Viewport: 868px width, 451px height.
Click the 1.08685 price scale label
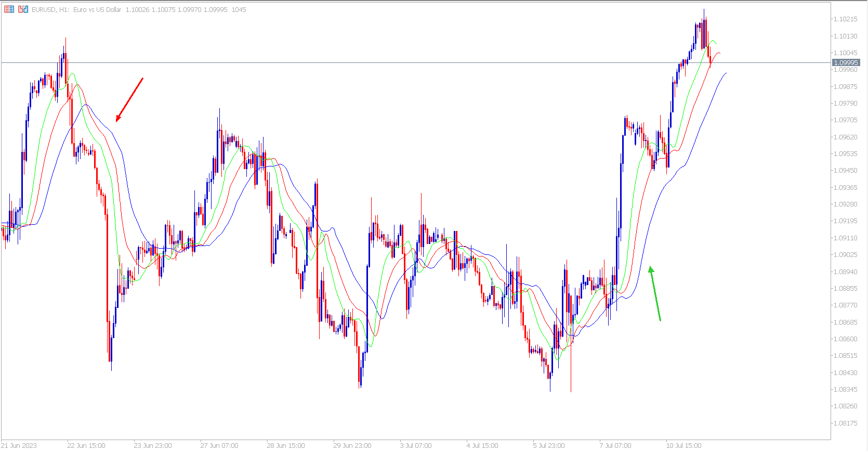[x=846, y=323]
